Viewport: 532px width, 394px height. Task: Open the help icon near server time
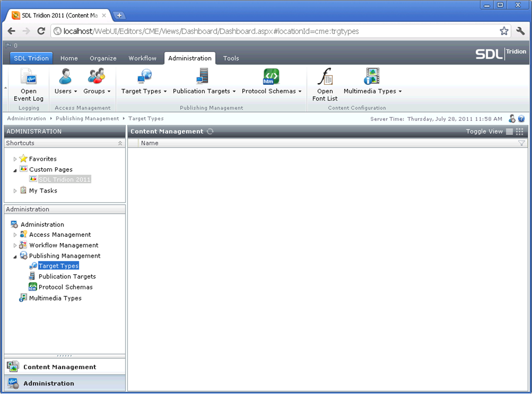coord(521,119)
